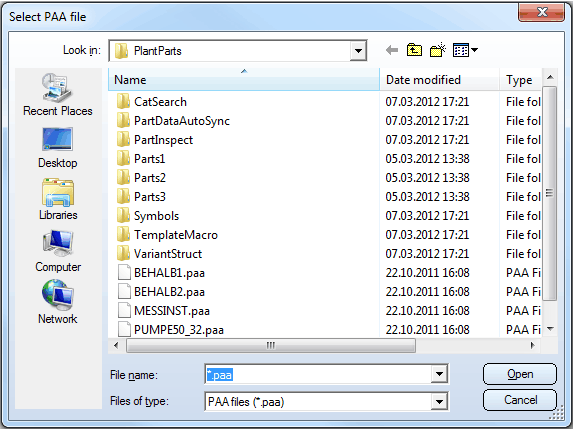
Task: Open Computer in the sidebar
Action: pyautogui.click(x=58, y=251)
